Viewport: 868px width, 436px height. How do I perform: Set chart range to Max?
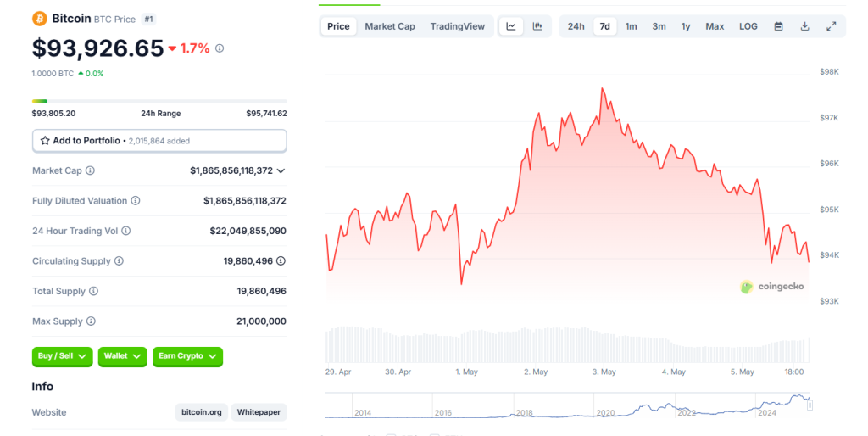(715, 26)
